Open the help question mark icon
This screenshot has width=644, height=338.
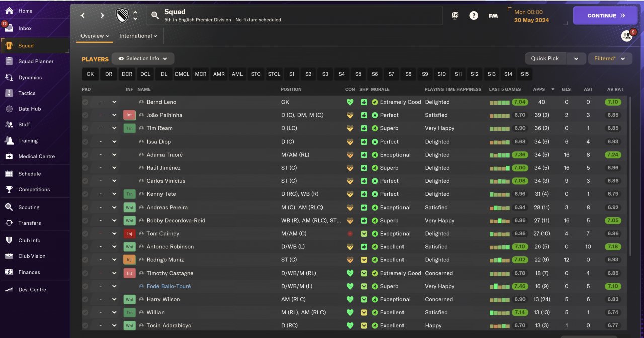[x=474, y=15]
